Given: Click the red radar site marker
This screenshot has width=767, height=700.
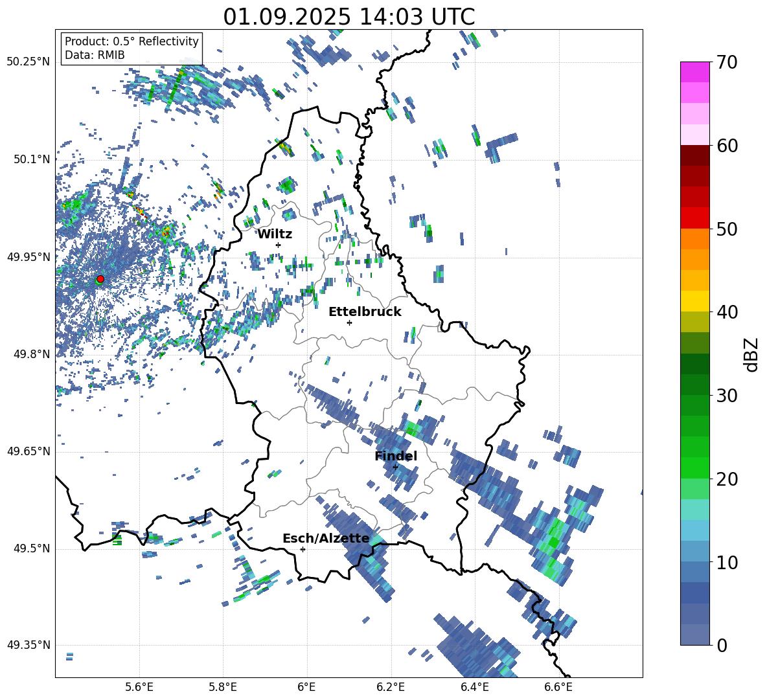Looking at the screenshot, I should click(x=100, y=278).
